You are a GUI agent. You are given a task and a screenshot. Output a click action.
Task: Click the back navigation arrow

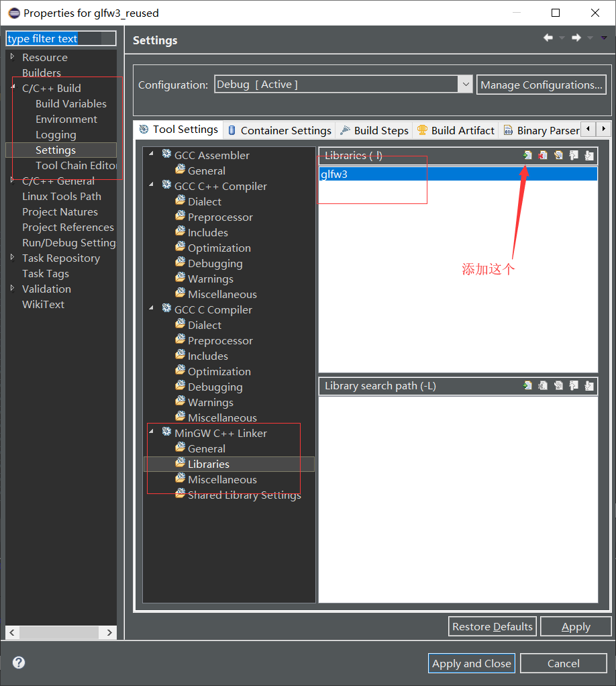point(548,38)
